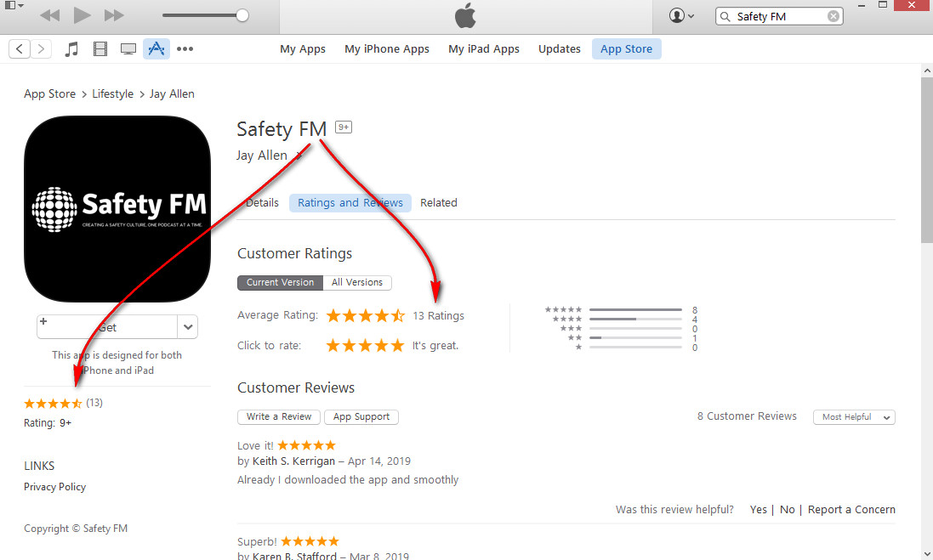The width and height of the screenshot is (933, 560).
Task: Clear the Safety FM search text
Action: tap(833, 16)
